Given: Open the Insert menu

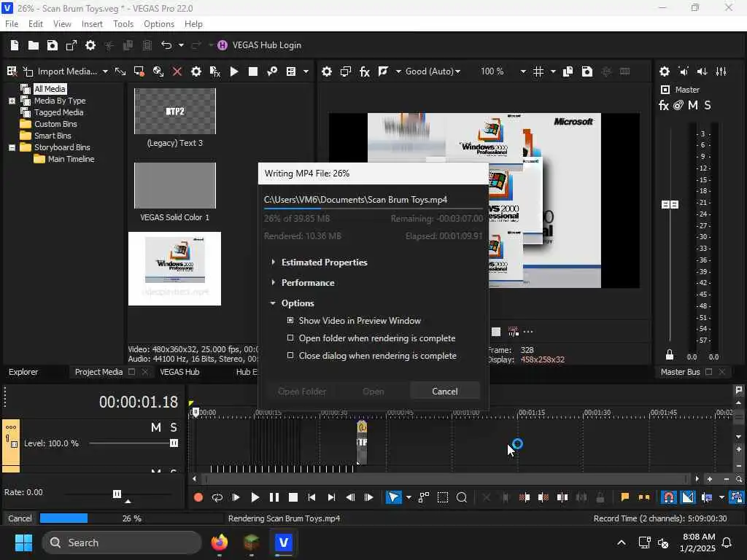Looking at the screenshot, I should click(92, 24).
